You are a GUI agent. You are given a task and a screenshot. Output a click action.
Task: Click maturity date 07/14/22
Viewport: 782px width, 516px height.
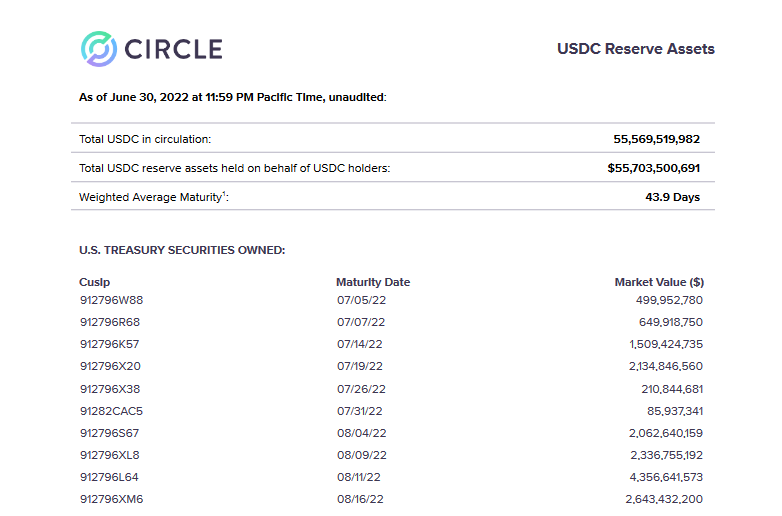pos(360,344)
